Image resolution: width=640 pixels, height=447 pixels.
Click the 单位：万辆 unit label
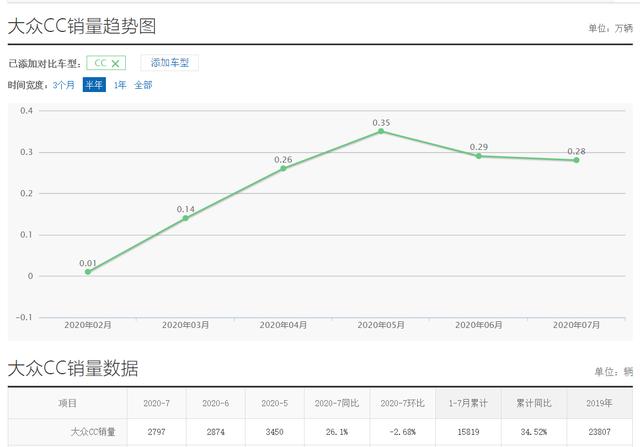click(x=610, y=28)
